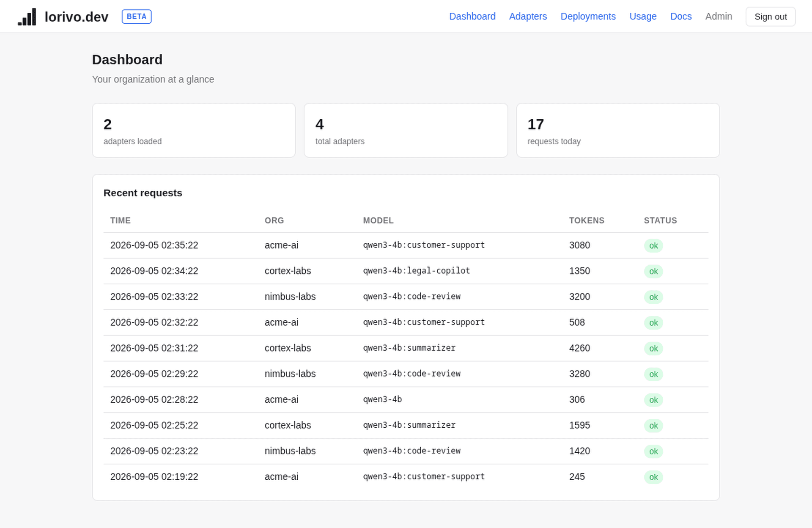The width and height of the screenshot is (812, 528).
Task: Click the ok status badge for 02:25:22
Action: 653,426
